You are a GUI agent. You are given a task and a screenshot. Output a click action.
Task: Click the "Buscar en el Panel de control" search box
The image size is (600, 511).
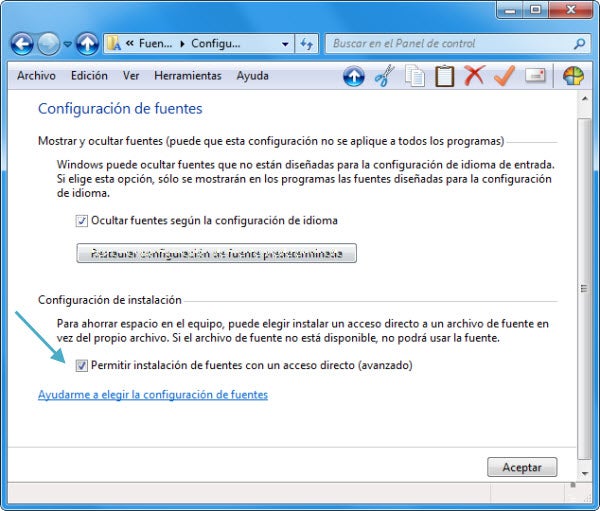[450, 44]
